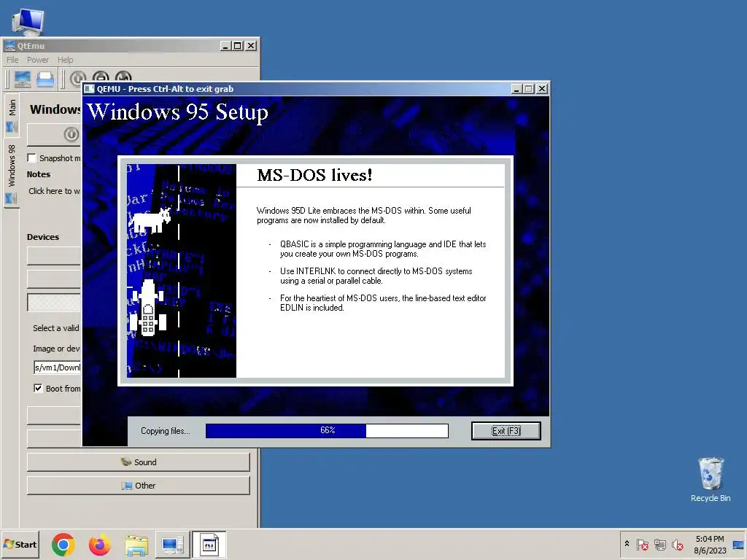747x560 pixels.
Task: Open the Help menu in QtEmu
Action: pos(65,60)
